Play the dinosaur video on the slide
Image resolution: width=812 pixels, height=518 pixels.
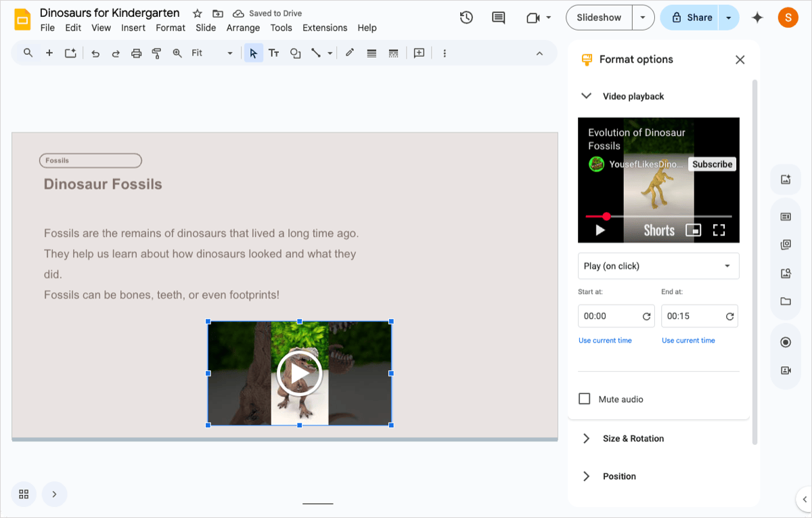pyautogui.click(x=299, y=373)
